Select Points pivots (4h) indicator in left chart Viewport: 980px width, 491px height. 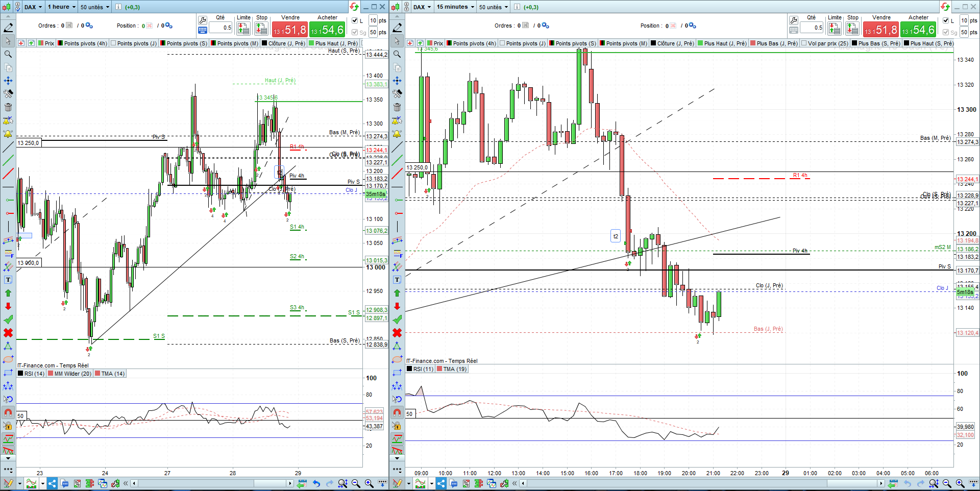coord(83,43)
